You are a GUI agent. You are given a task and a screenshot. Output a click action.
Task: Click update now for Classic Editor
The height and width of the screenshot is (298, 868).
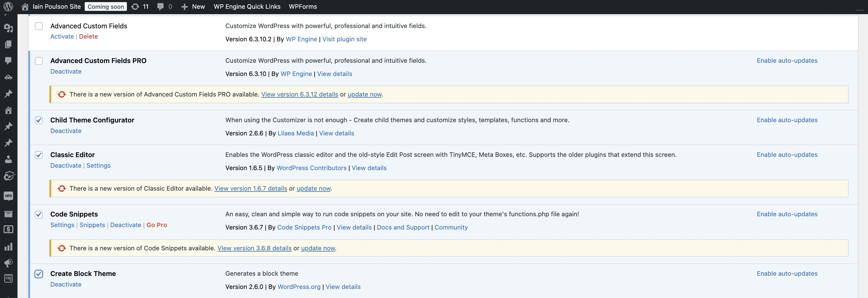313,189
